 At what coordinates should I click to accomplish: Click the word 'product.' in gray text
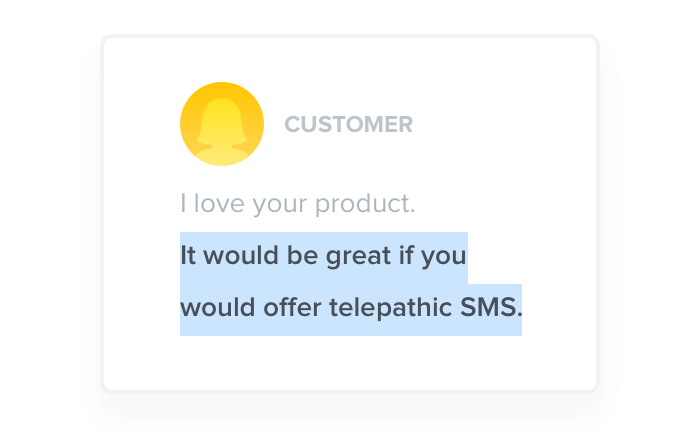pos(366,204)
